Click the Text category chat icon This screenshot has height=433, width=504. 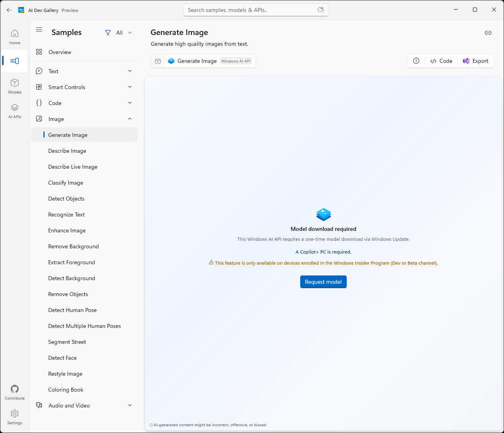pos(39,71)
